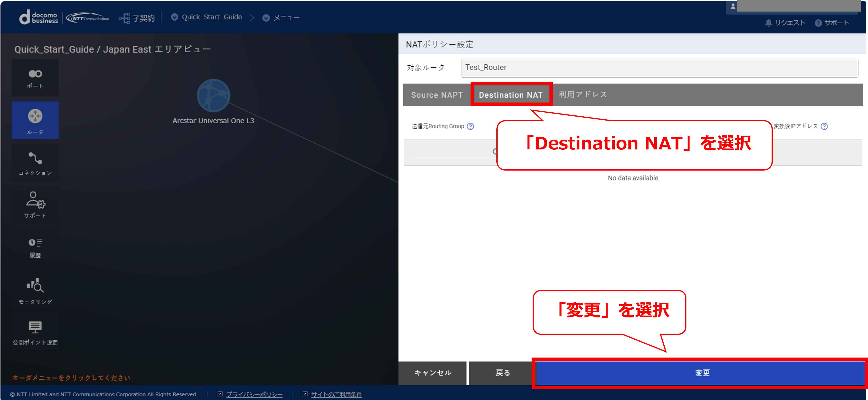Click the 変換後IPアドレス column header
This screenshot has height=400, width=868.
pos(796,126)
